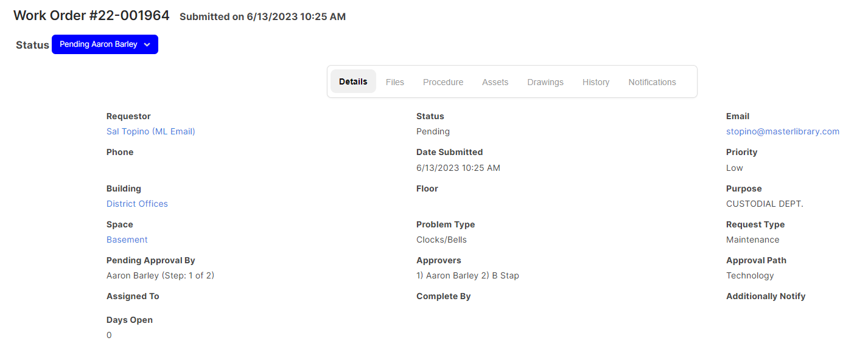This screenshot has height=349, width=868.
Task: Select the Details tab
Action: click(353, 81)
